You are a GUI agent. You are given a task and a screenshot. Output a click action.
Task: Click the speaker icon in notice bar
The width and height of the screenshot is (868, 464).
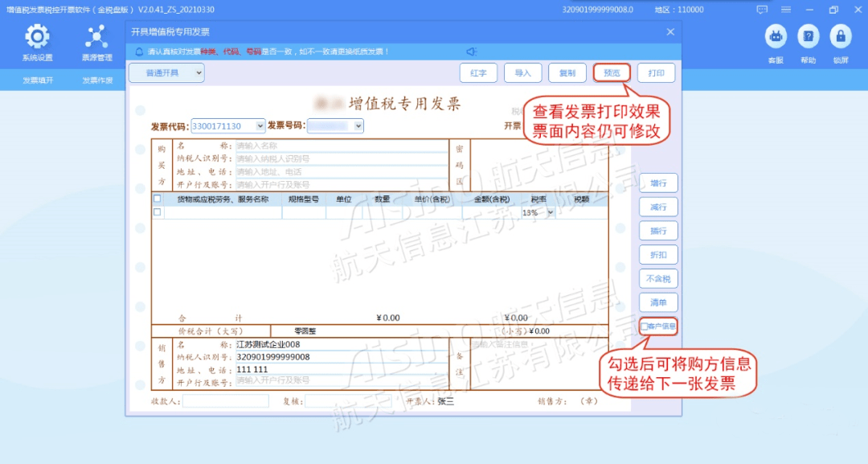(472, 51)
